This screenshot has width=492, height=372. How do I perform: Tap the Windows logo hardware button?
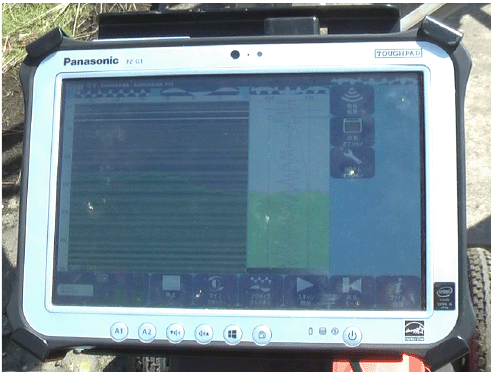(233, 334)
